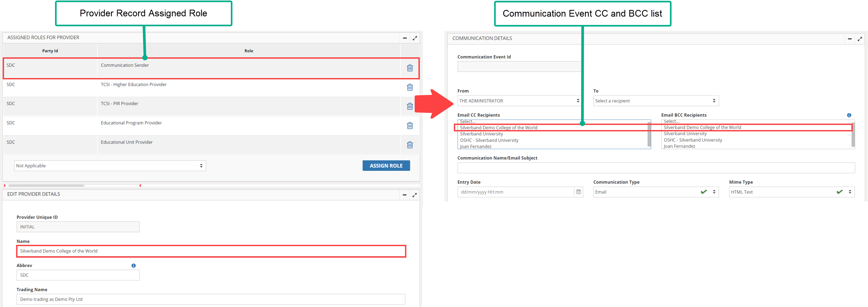This screenshot has width=868, height=307.
Task: Delete the TCSI - Higher Education Provider role
Action: pyautogui.click(x=410, y=87)
